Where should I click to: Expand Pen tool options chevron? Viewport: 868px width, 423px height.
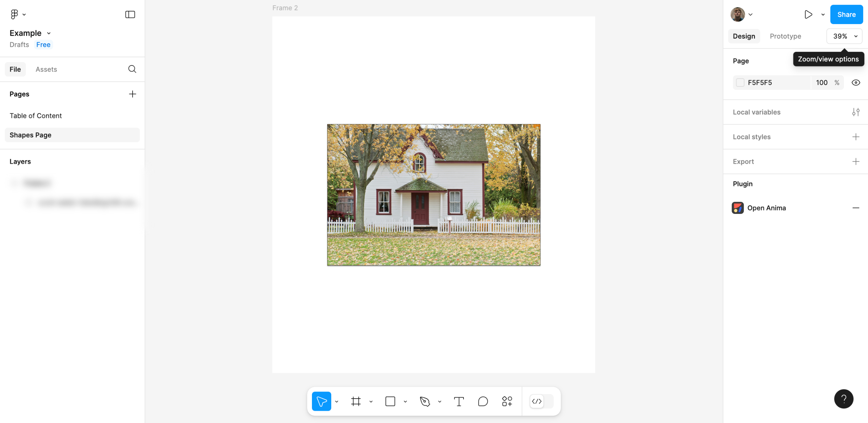pos(439,402)
